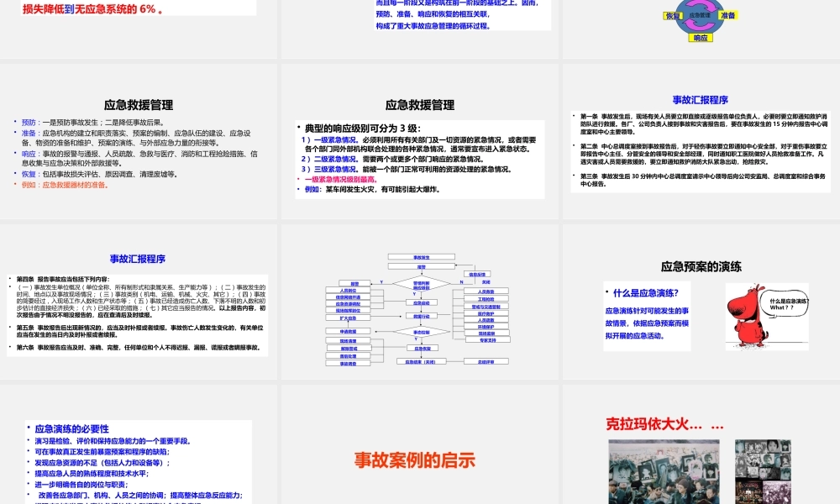Select bullet 恢复：包括事故损失评估
840x504 pixels.
click(100, 174)
